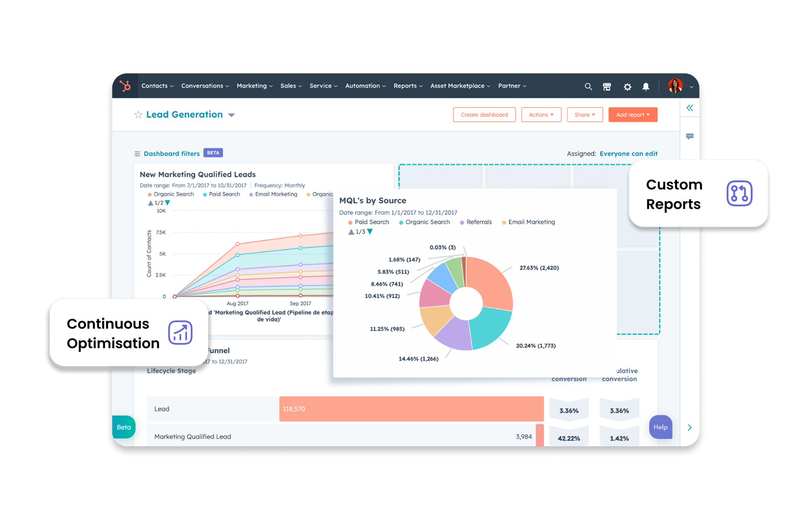Click the Everyone can edit link
The image size is (812, 519).
(x=628, y=154)
